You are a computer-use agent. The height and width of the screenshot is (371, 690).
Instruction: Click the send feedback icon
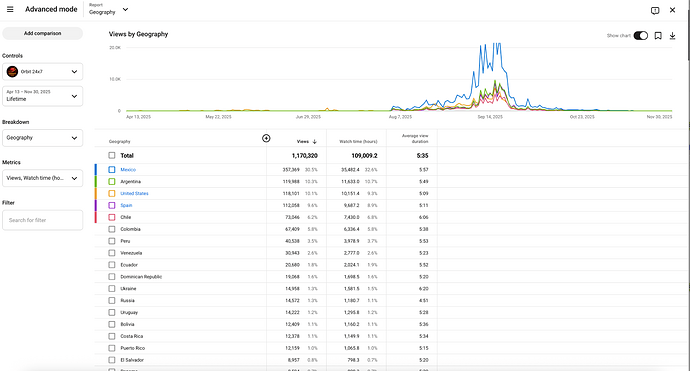tap(655, 10)
